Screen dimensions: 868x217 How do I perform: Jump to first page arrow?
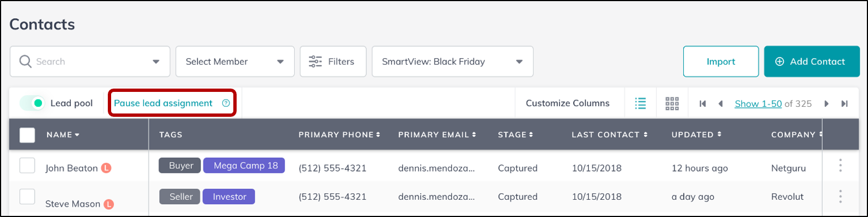703,104
